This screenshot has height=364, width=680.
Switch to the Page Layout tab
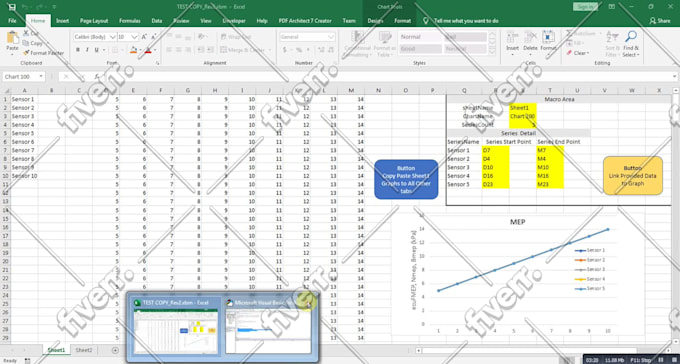click(94, 20)
